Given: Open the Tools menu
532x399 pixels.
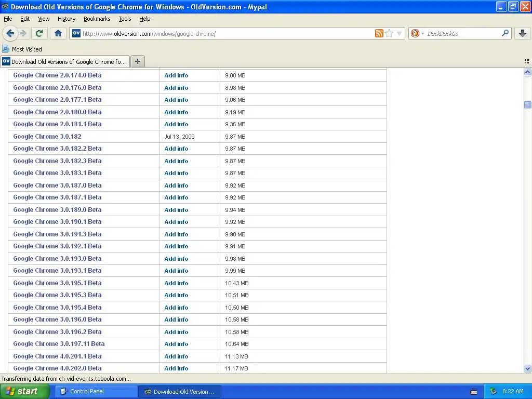Looking at the screenshot, I should click(125, 19).
